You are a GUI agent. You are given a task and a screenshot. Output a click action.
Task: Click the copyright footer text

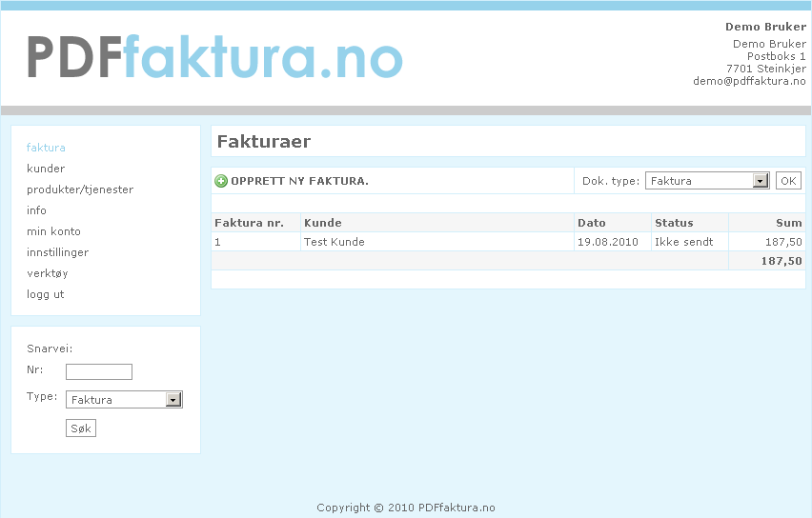(x=406, y=508)
